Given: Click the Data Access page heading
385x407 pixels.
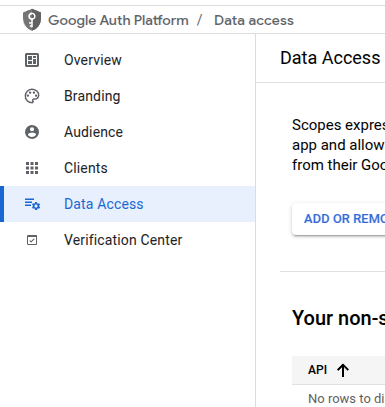Looking at the screenshot, I should click(x=330, y=58).
